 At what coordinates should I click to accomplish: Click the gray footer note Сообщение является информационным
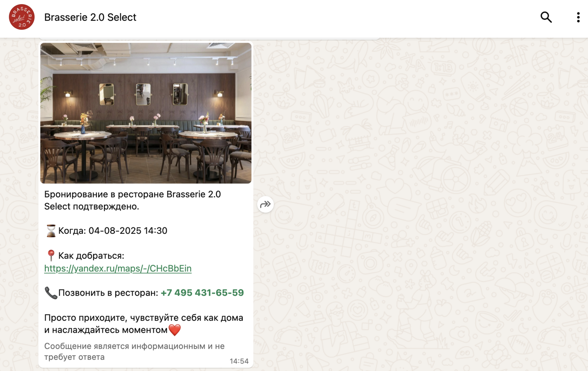(x=134, y=351)
